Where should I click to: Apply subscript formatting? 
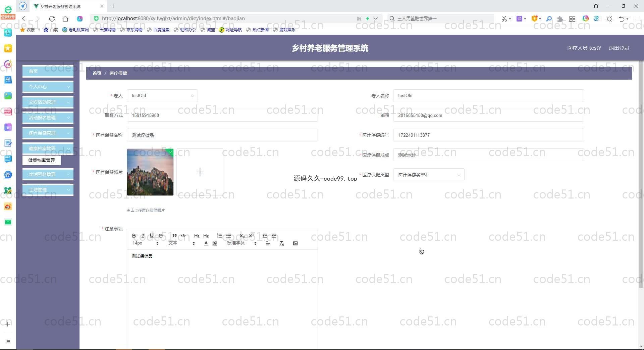click(242, 236)
